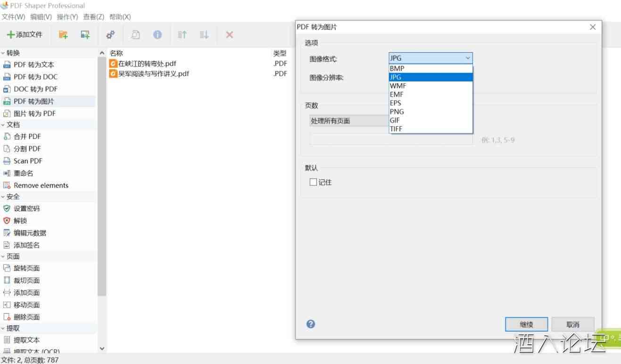Screen dimensions: 621x364
Task: Click the 继续 button
Action: 526,324
